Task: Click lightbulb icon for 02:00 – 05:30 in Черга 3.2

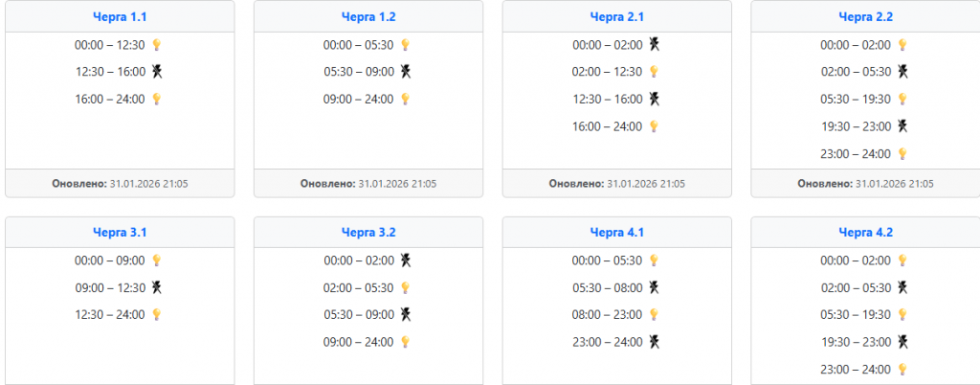Action: pyautogui.click(x=406, y=287)
